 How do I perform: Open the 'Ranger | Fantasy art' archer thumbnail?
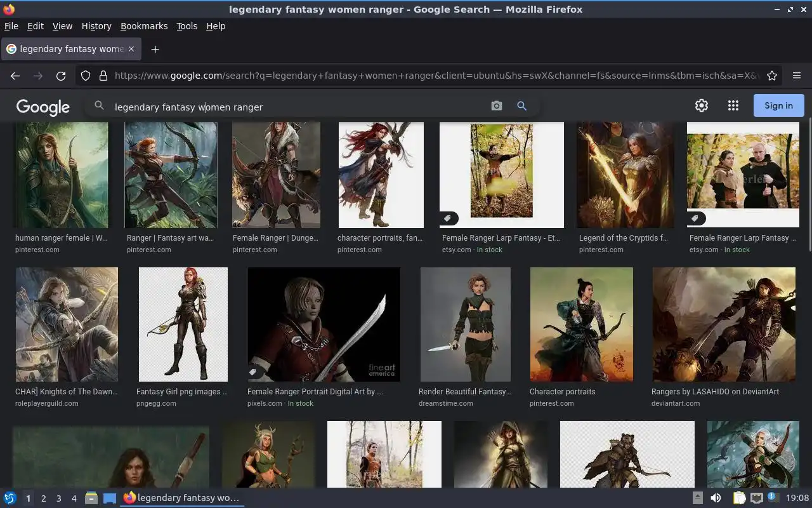pyautogui.click(x=171, y=175)
